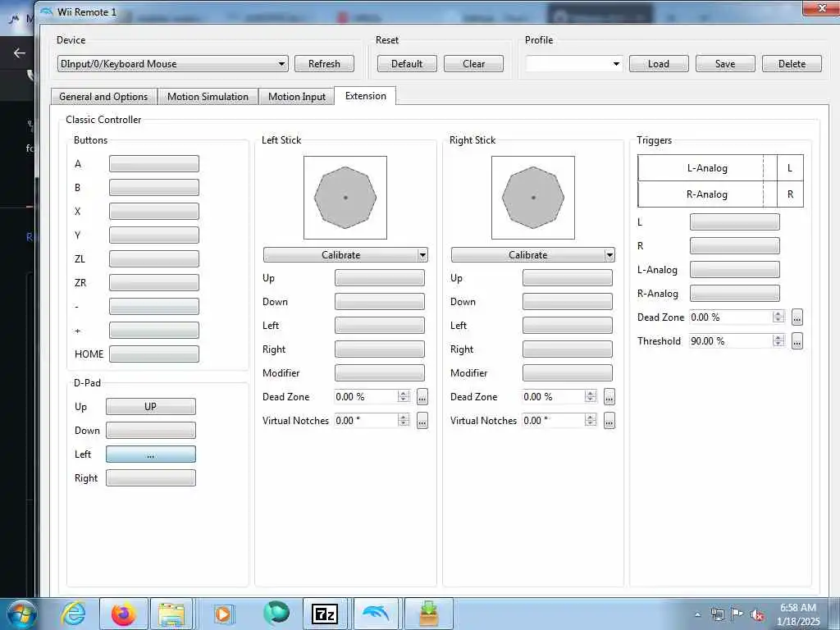Open Left Stick Calibrate dropdown arrow
This screenshot has height=630, width=840.
pos(422,255)
